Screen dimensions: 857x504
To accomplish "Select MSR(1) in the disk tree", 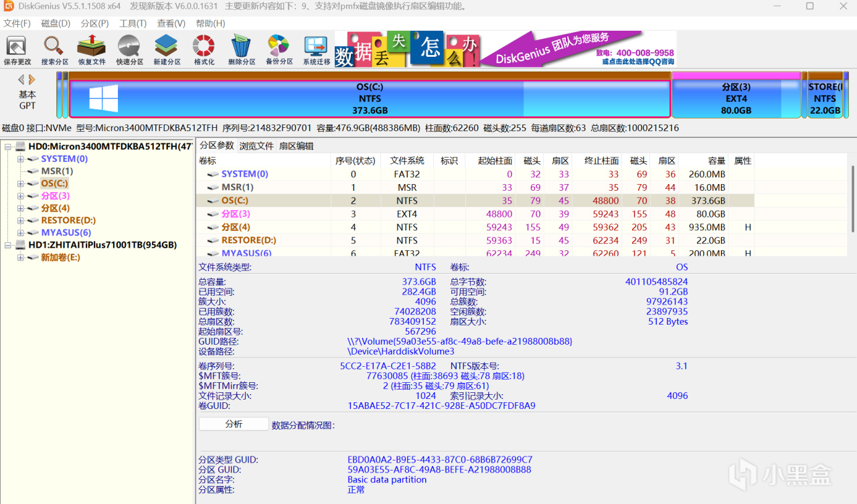I will pyautogui.click(x=57, y=171).
